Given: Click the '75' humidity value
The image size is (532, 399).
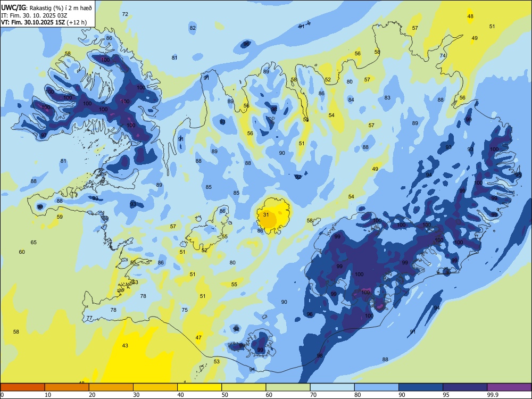Looking at the screenshot, I should pos(185,310).
